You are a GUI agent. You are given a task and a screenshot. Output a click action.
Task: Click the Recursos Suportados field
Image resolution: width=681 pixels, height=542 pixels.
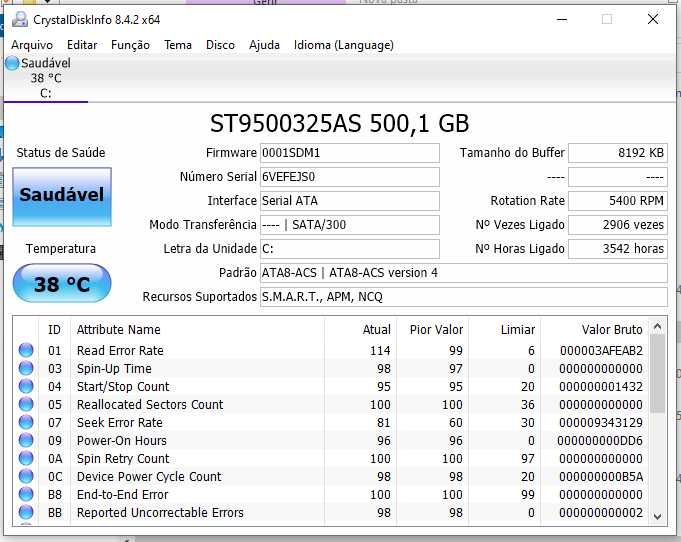coord(464,297)
